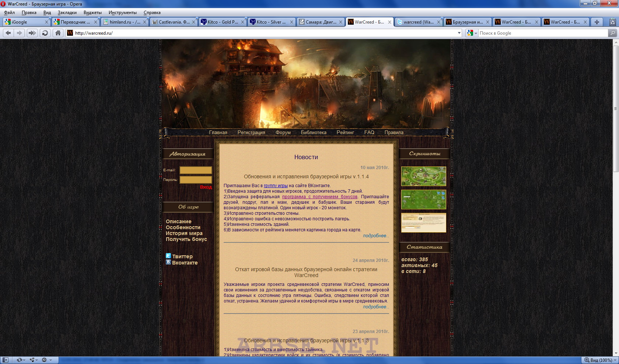The width and height of the screenshot is (619, 364).
Task: Click the Поиск в Google search field
Action: (542, 33)
